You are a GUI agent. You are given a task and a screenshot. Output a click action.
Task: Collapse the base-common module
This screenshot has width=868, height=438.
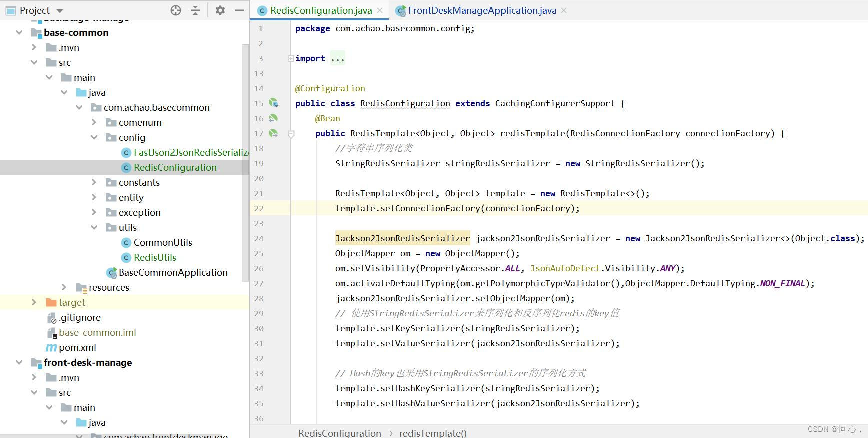(19, 32)
